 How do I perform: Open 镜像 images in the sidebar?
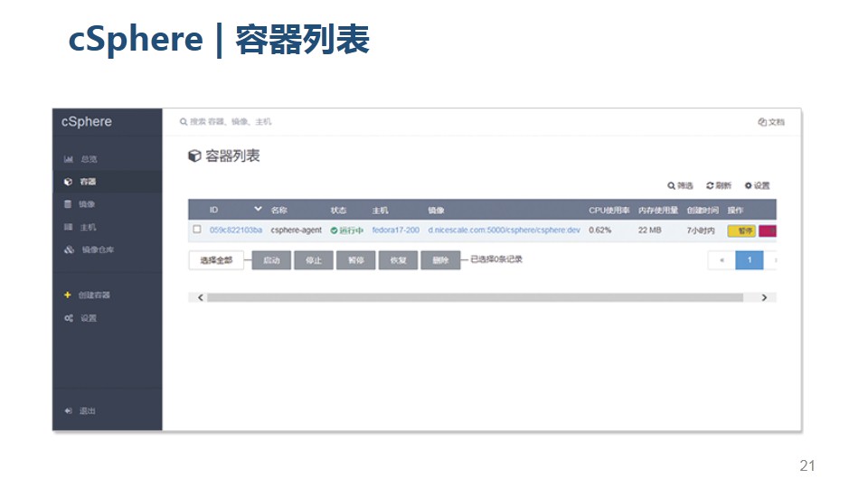tap(80, 204)
